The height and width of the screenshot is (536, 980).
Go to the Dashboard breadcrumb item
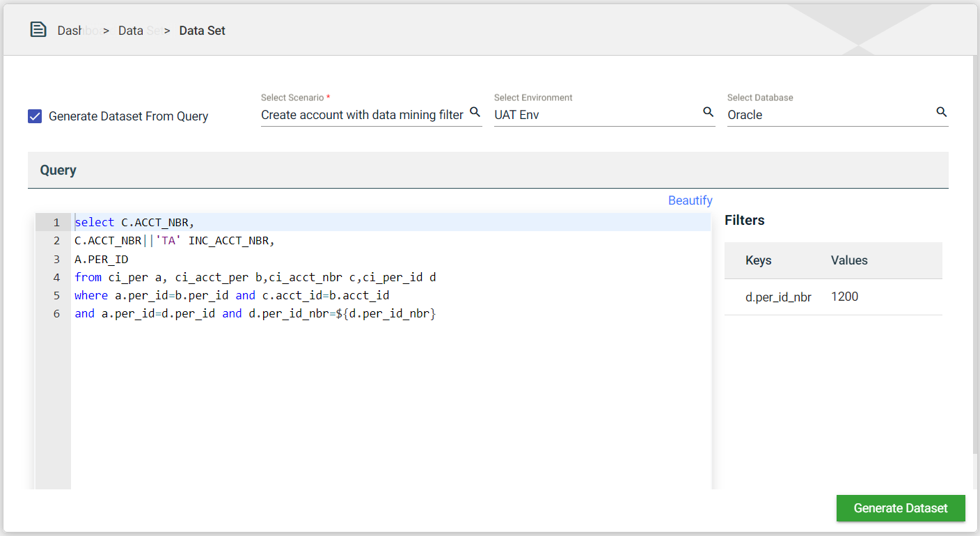pyautogui.click(x=78, y=31)
